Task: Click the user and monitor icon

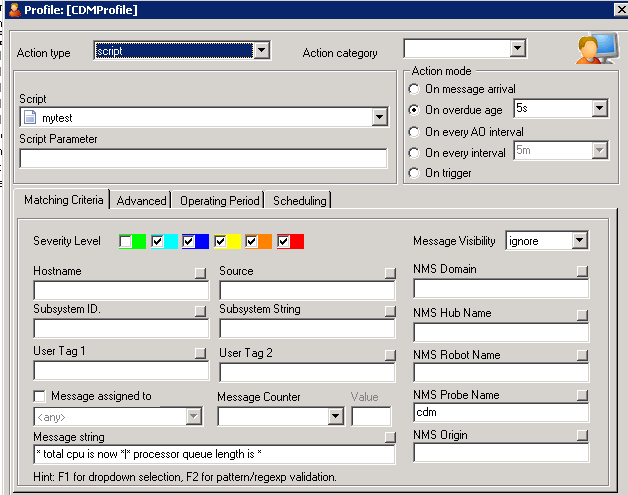Action: [598, 48]
